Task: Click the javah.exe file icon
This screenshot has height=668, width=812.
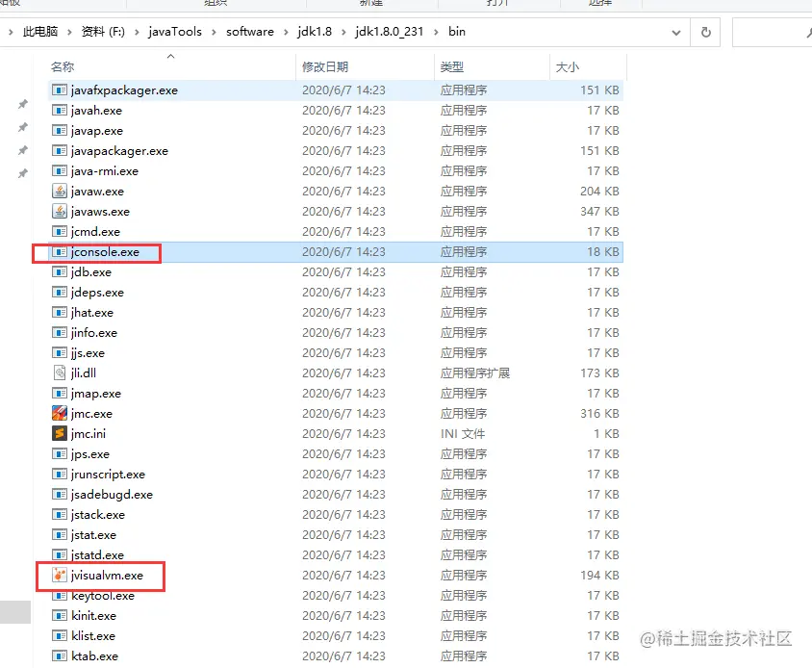Action: click(60, 111)
